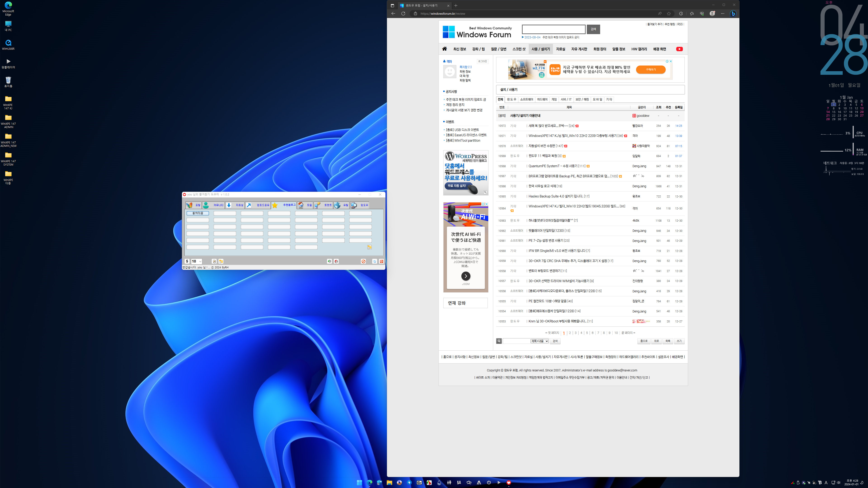This screenshot has height=488, width=868.
Task: Open the 자유 게시판 menu
Action: [579, 49]
